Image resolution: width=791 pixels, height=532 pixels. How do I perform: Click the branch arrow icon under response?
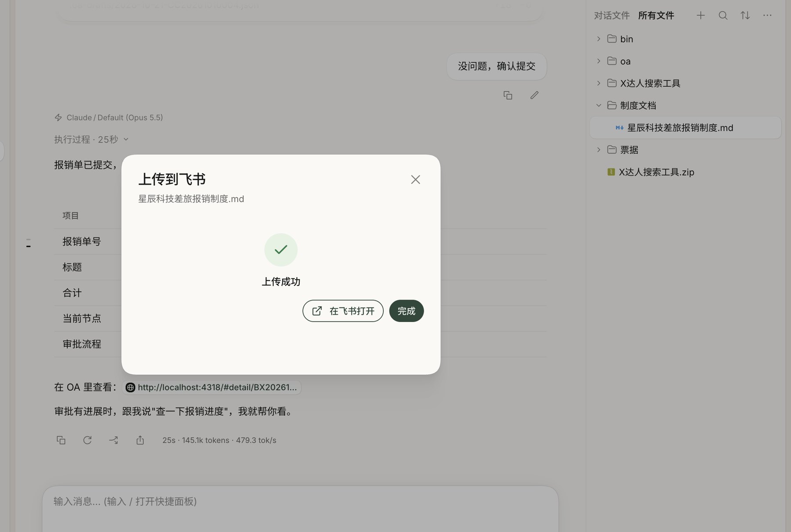(x=113, y=440)
